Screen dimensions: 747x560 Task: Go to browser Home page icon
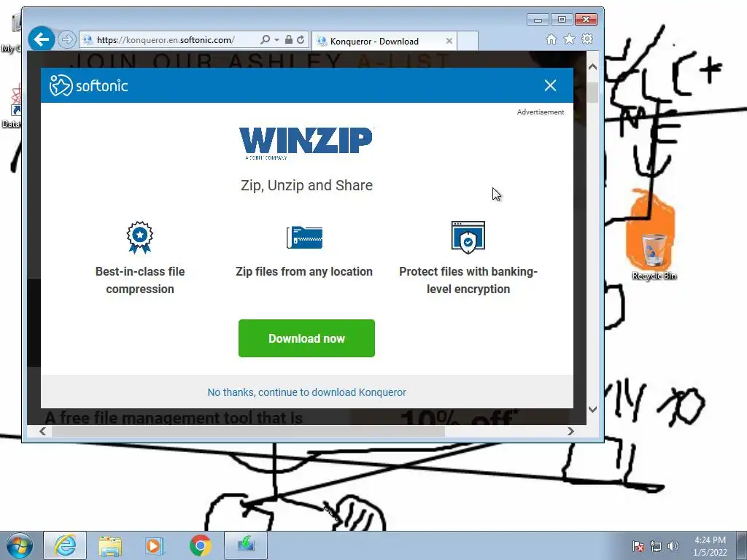[x=551, y=39]
